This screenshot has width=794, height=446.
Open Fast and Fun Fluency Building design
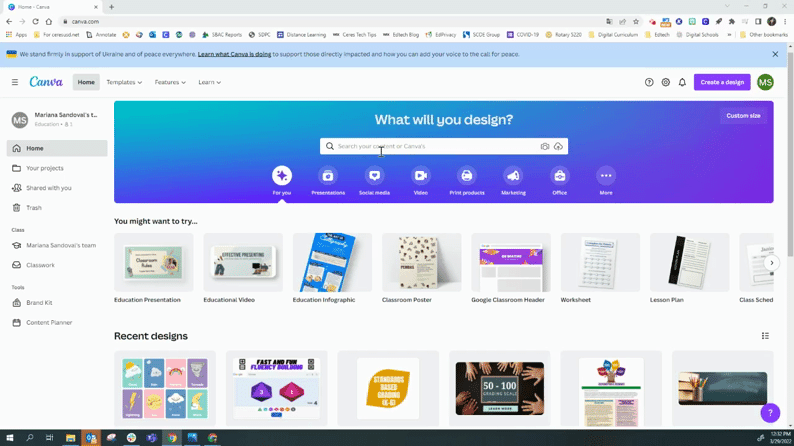coord(276,388)
